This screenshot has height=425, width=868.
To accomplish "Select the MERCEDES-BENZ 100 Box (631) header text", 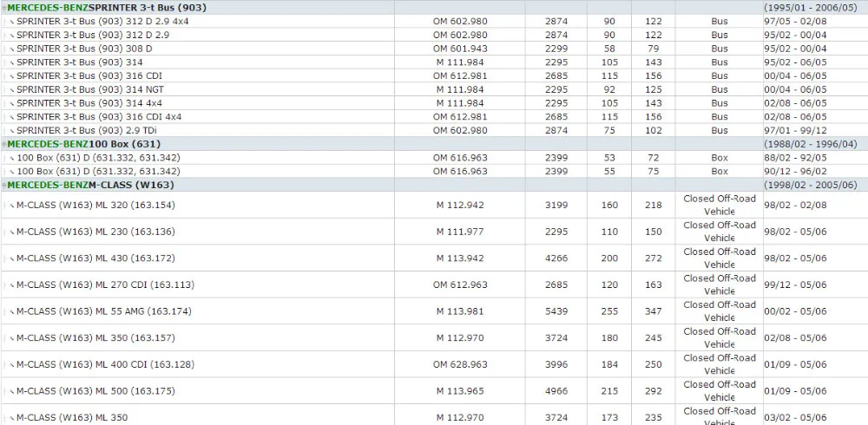I will (83, 144).
